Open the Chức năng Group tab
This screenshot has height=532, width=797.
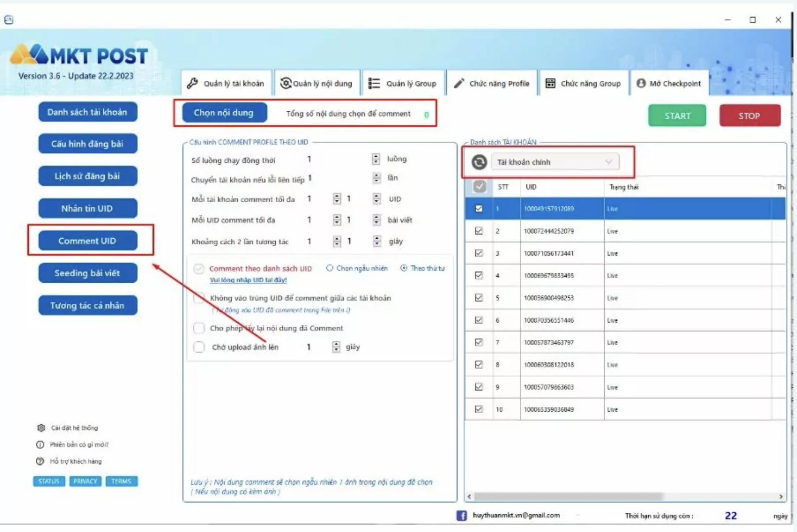584,83
